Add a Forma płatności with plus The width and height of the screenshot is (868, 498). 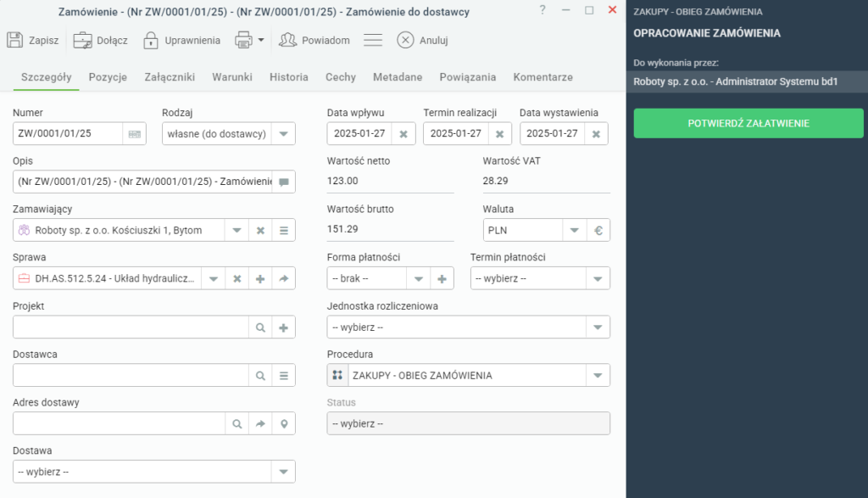pos(442,278)
